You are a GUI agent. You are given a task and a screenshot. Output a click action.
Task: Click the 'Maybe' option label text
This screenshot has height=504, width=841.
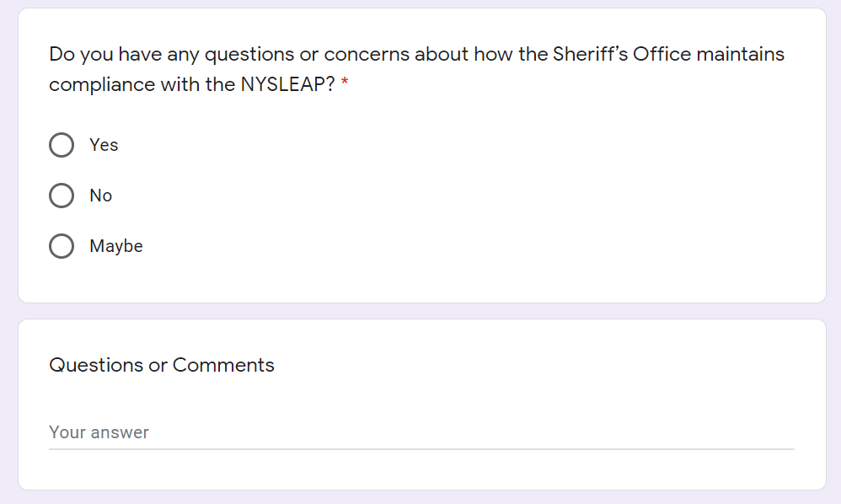116,246
